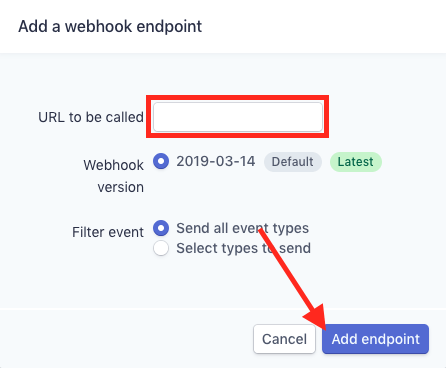Click the 2019-03-14 version date text
This screenshot has height=368, width=446.
(x=216, y=161)
